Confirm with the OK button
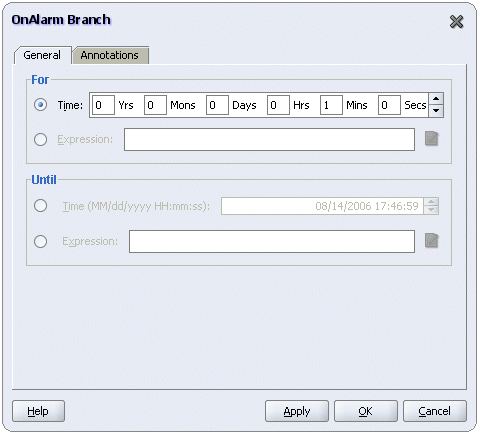 click(366, 411)
